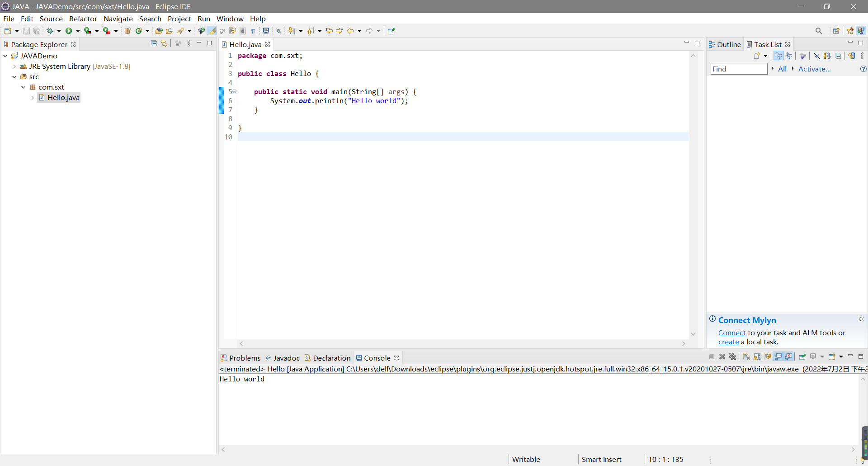Click Collapse All icon in Task List
The image size is (868, 466).
838,56
